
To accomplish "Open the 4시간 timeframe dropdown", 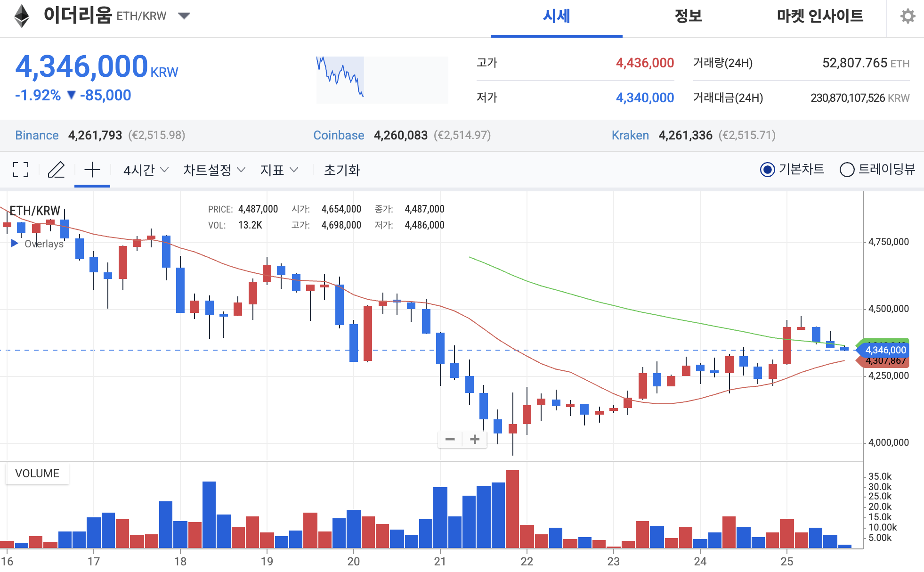I will coord(145,170).
